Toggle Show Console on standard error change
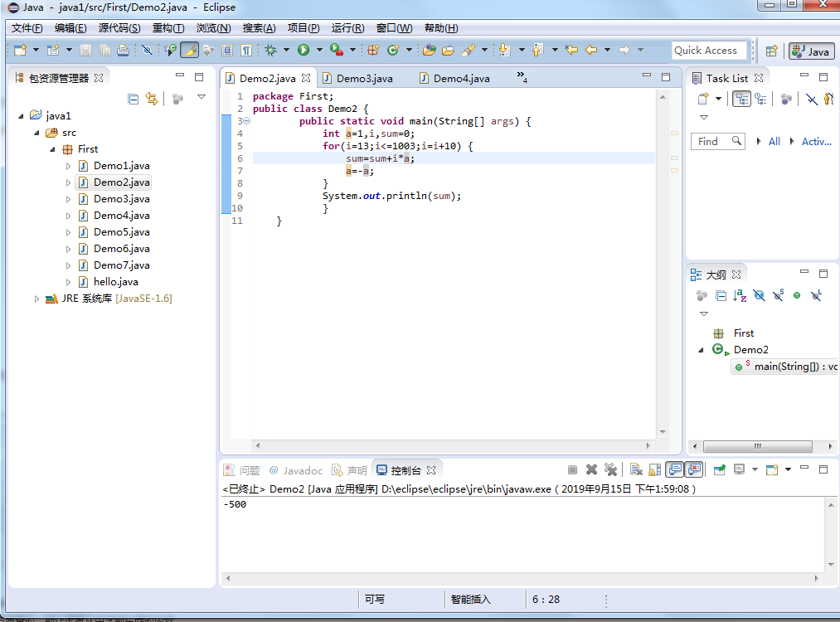This screenshot has height=622, width=840. pyautogui.click(x=694, y=470)
